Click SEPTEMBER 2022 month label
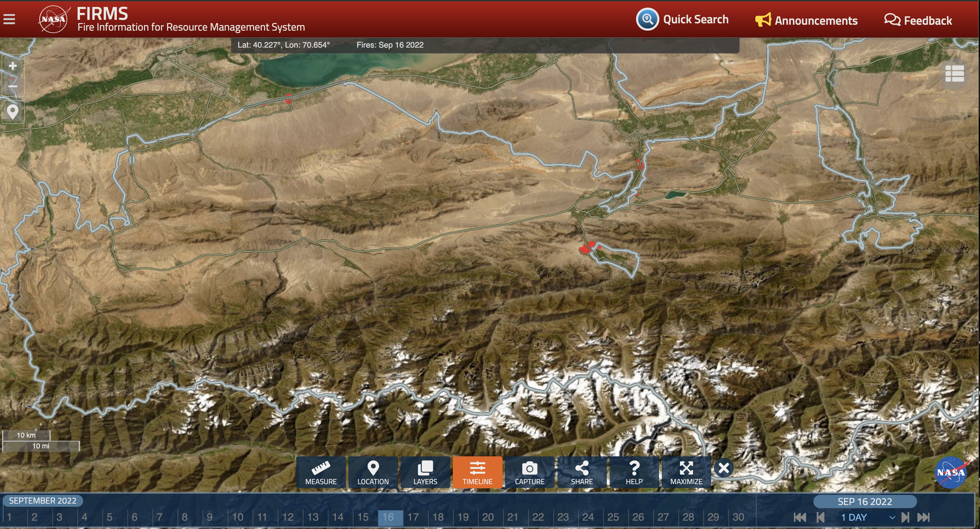This screenshot has height=529, width=980. point(43,501)
